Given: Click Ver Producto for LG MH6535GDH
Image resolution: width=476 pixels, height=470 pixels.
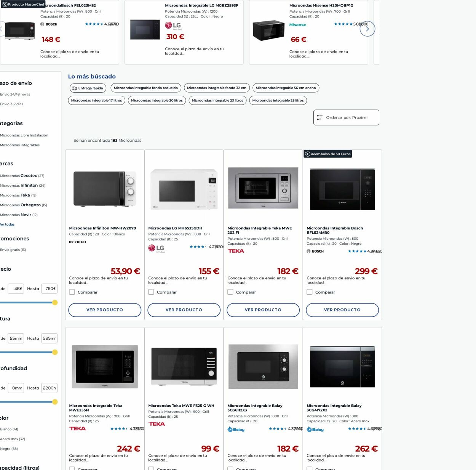Looking at the screenshot, I should [184, 310].
